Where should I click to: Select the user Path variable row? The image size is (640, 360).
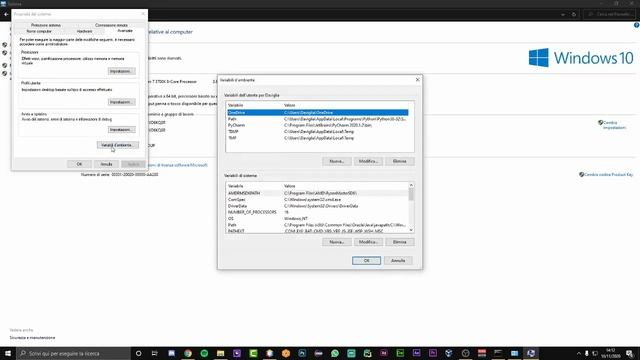pos(318,119)
